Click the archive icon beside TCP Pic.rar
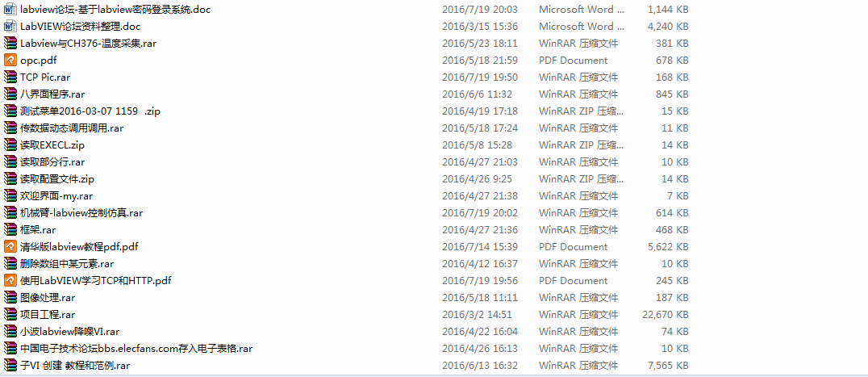Viewport: 868px width, 377px height. [10, 77]
